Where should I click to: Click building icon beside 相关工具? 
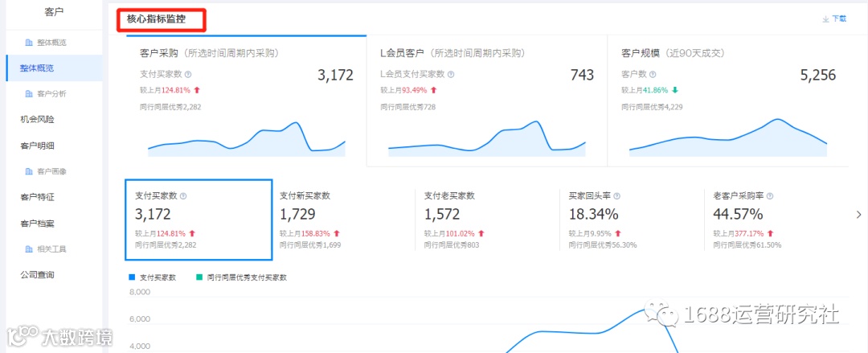(x=29, y=248)
